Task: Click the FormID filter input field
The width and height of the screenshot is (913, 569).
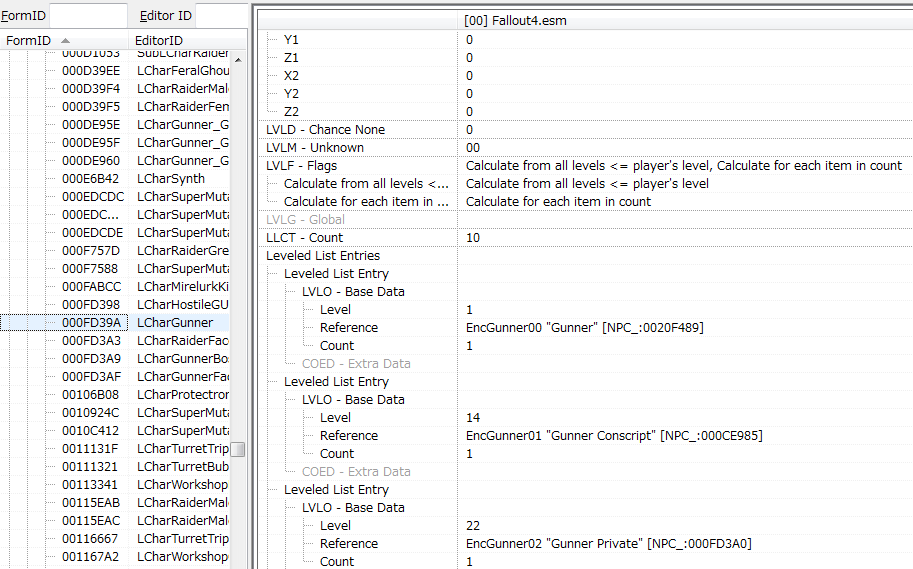Action: (88, 15)
